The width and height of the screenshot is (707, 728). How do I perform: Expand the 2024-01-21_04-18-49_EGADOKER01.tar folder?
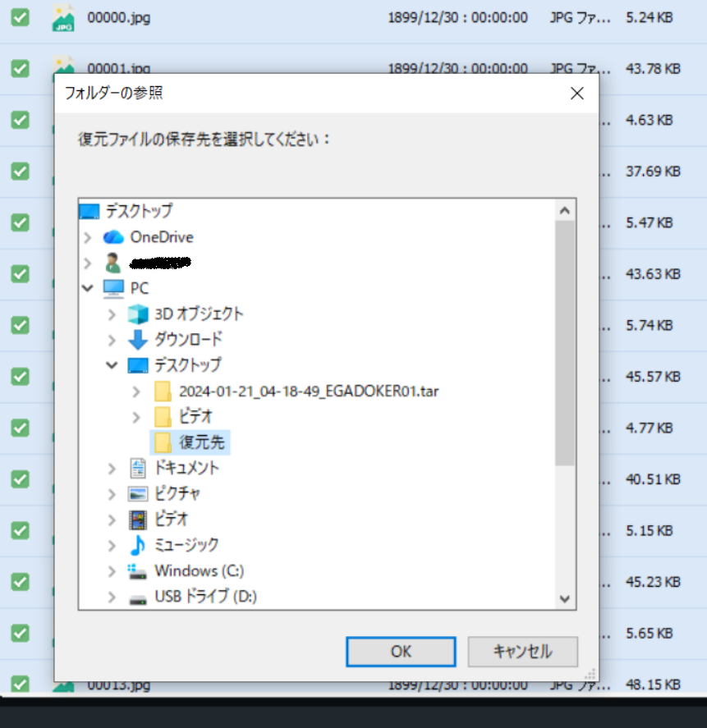pyautogui.click(x=136, y=391)
